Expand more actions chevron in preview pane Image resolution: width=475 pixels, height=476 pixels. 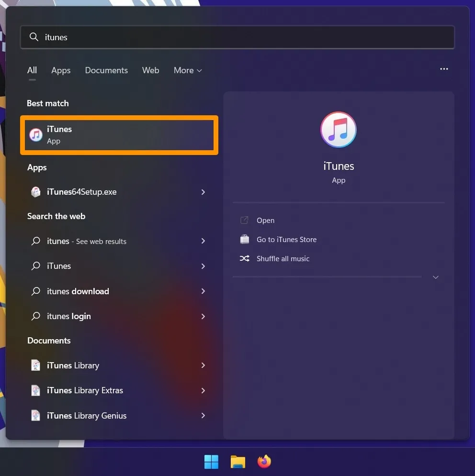tap(435, 277)
